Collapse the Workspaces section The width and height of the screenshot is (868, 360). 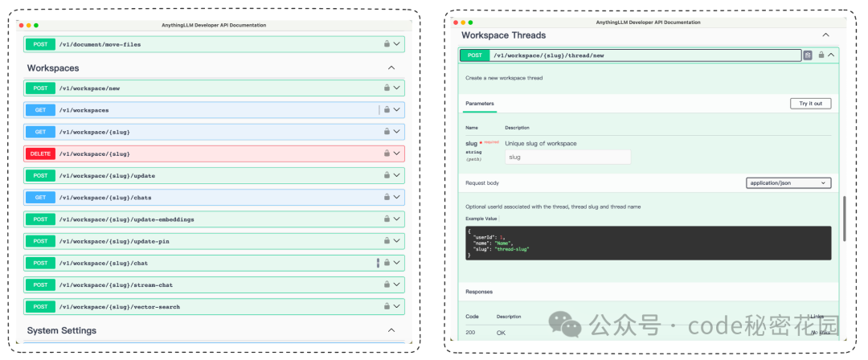click(x=391, y=68)
